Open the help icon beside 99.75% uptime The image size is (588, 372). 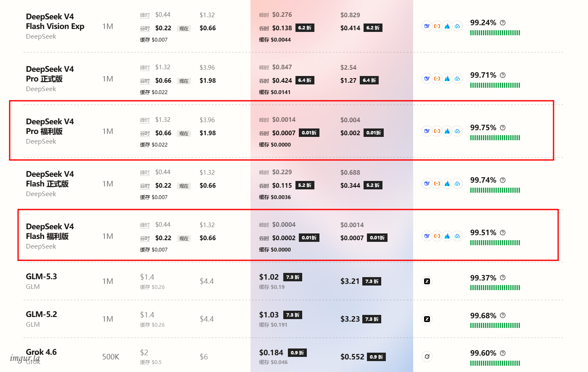[x=503, y=128]
